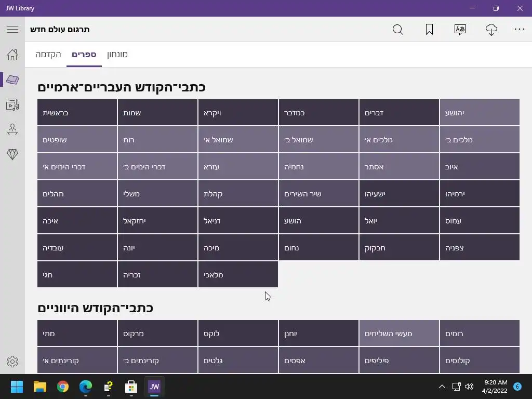532x399 pixels.
Task: Open the book שמות
Action: [157, 112]
